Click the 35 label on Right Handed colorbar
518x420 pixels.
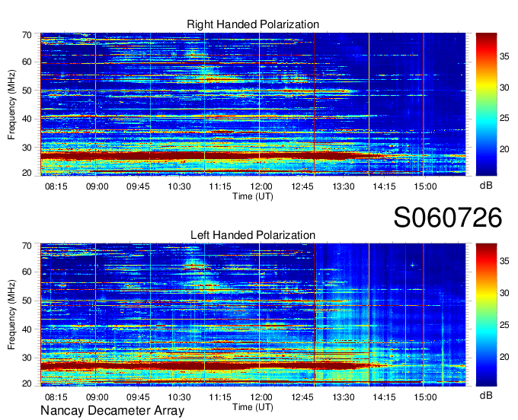504,56
